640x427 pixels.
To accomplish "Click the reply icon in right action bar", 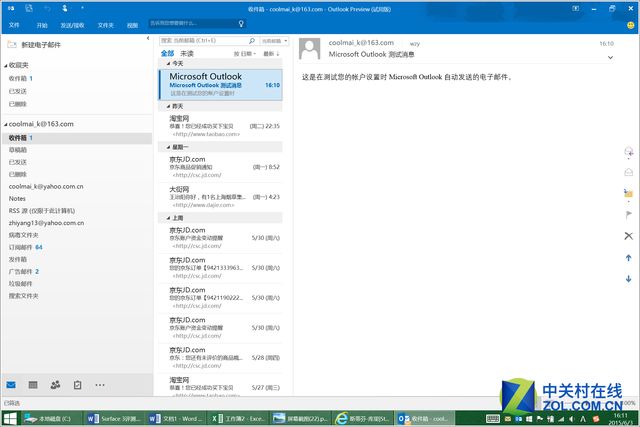I will pos(629,151).
